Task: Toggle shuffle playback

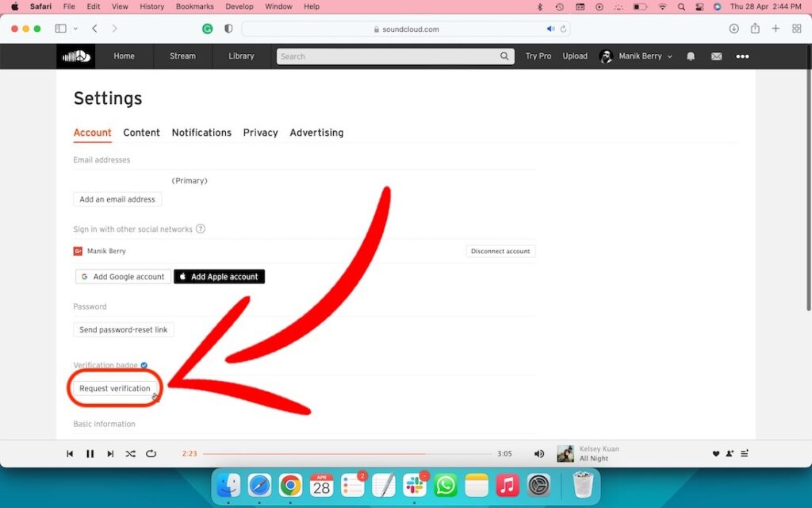Action: (x=130, y=453)
